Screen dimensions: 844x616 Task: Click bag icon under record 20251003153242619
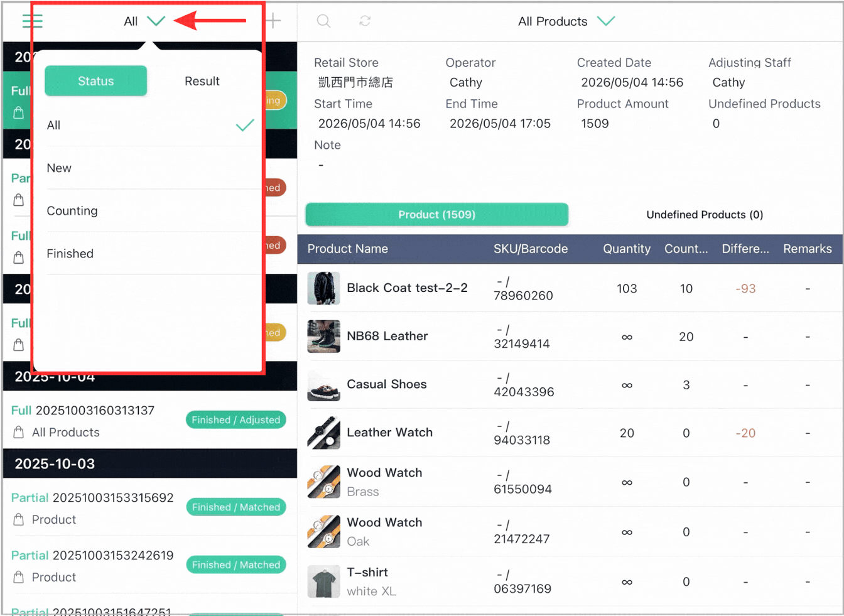tap(19, 578)
